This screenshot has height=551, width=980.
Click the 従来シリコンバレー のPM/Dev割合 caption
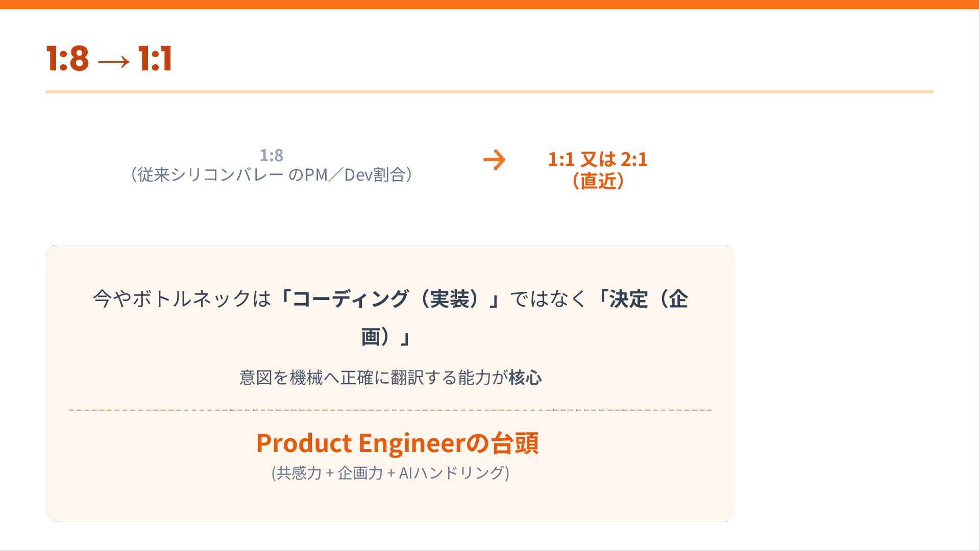pyautogui.click(x=272, y=174)
